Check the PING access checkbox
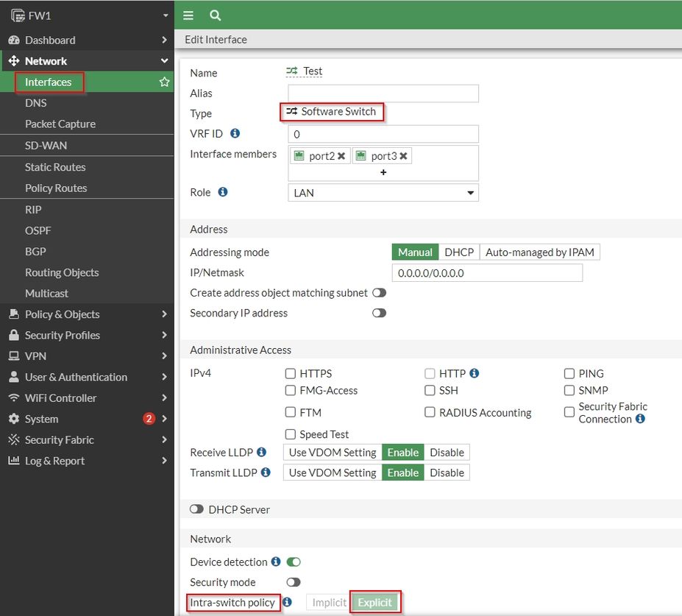Viewport: 682px width, 616px height. pyautogui.click(x=569, y=374)
